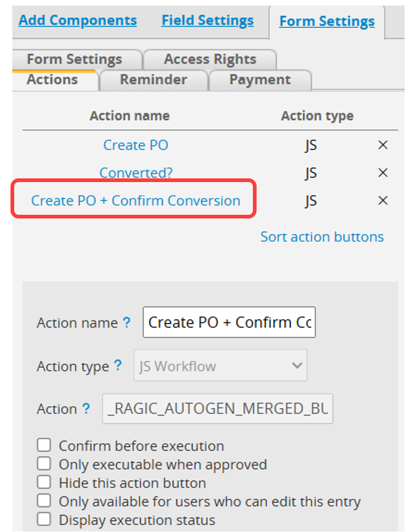Check Only executable when approved
Viewport: 412px width, 532px height.
point(44,463)
